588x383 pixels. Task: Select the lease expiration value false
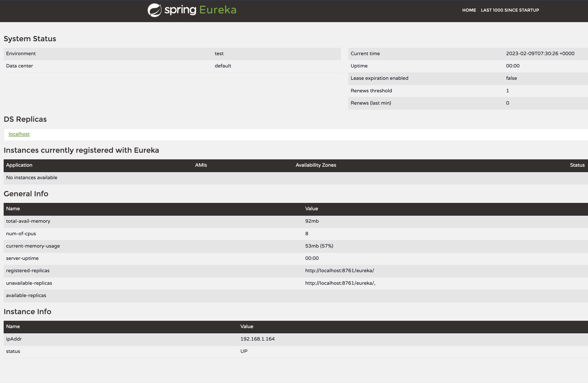[x=511, y=78]
